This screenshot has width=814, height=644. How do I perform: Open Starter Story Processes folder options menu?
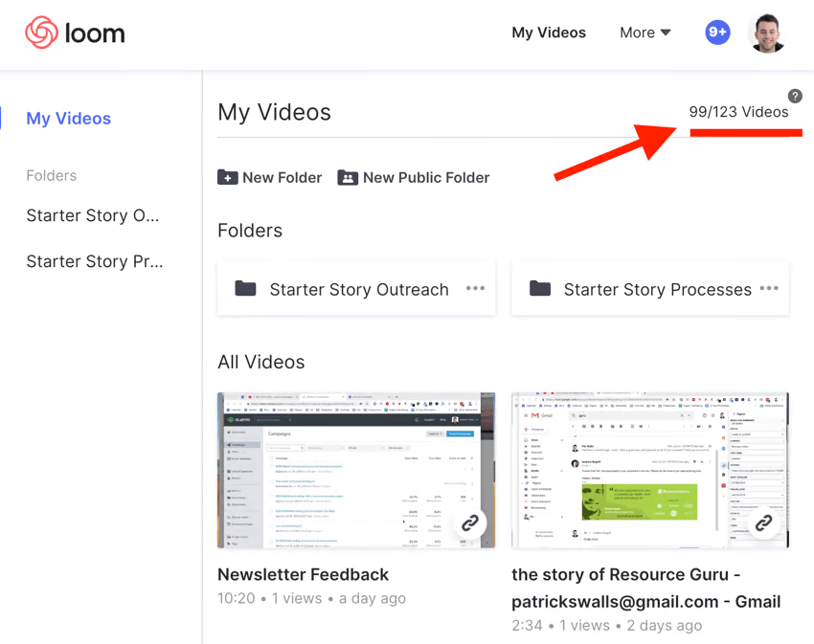click(x=769, y=289)
